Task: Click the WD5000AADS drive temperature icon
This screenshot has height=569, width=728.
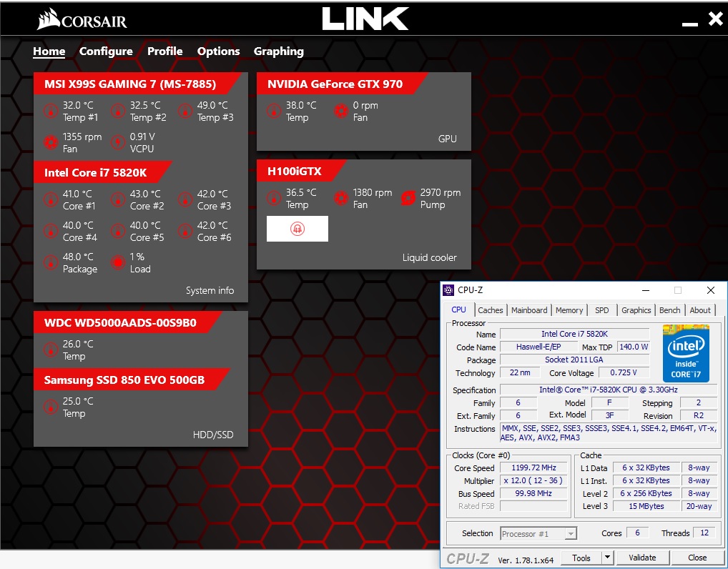Action: point(51,350)
